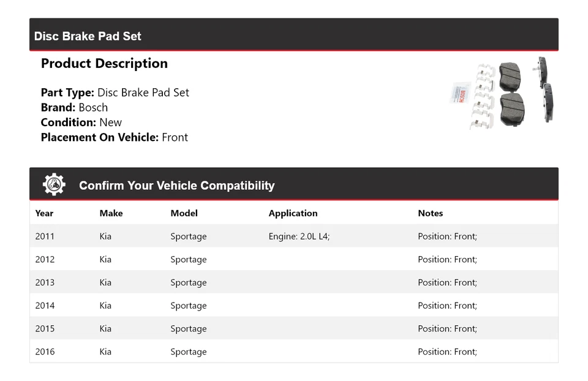
Task: Select the 2015 year cell
Action: tap(45, 329)
